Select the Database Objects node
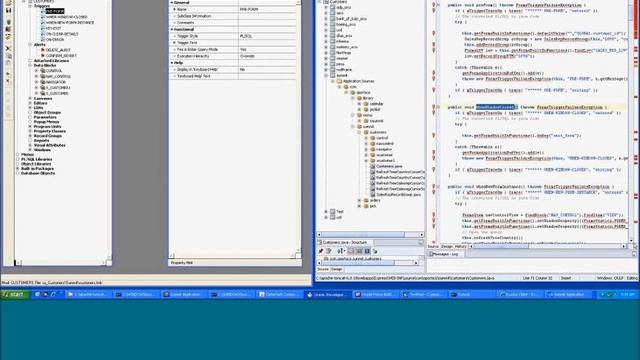This screenshot has height=360, width=640. [x=38, y=173]
